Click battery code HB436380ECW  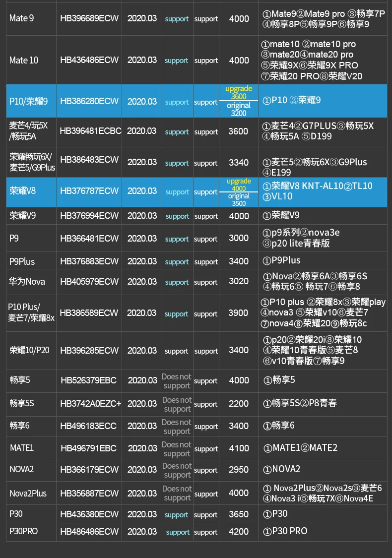coord(89,514)
